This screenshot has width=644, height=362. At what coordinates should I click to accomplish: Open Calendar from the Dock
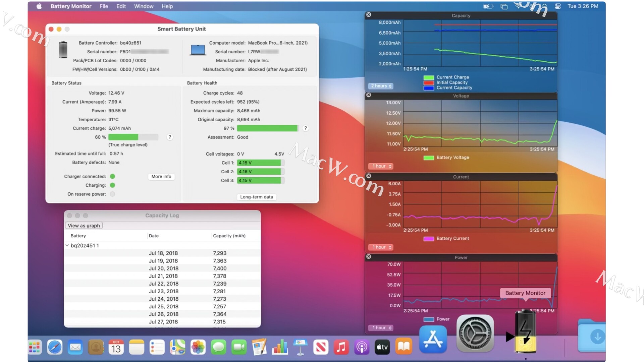tap(116, 347)
